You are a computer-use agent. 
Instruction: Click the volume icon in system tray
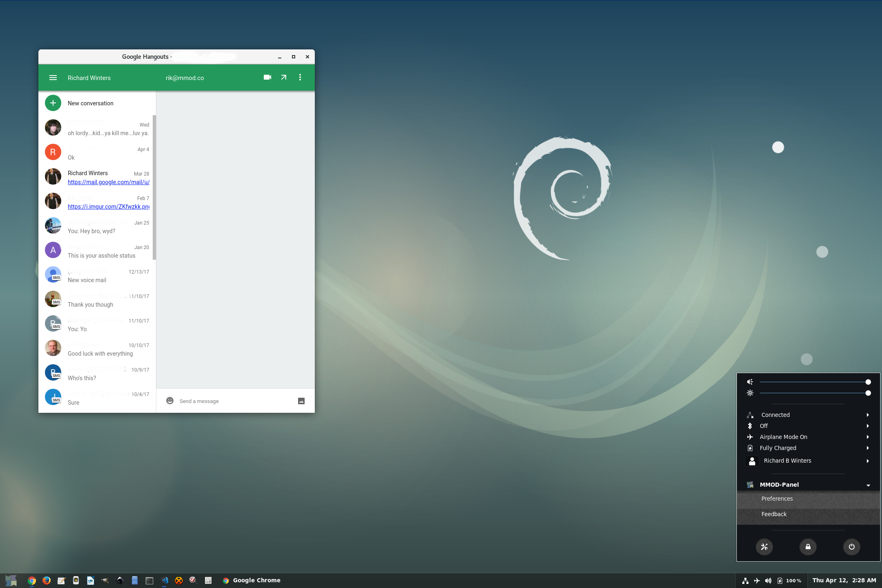pyautogui.click(x=768, y=581)
